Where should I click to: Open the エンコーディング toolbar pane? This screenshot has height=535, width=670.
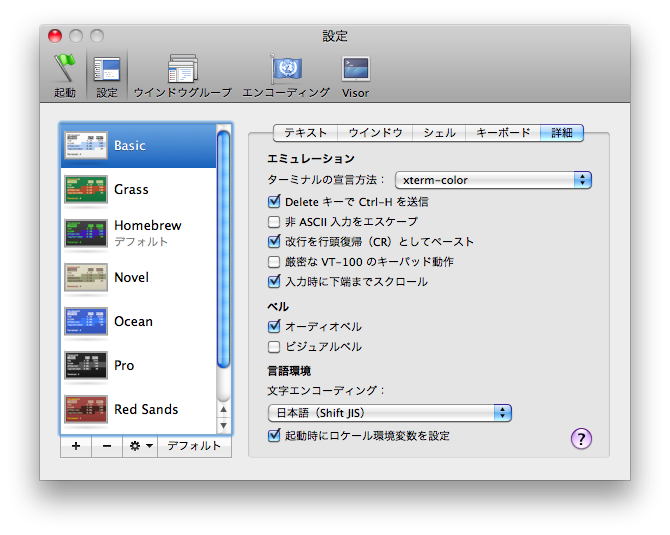coord(286,76)
